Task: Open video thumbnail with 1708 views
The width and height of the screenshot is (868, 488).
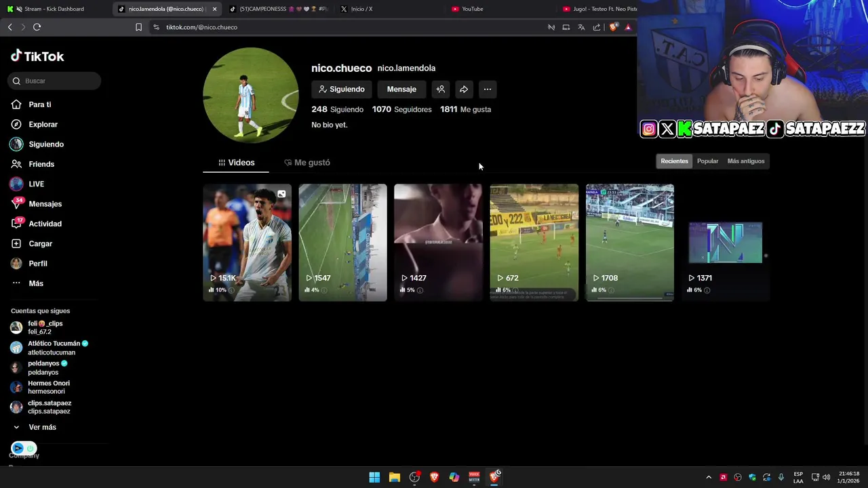Action: pos(630,242)
